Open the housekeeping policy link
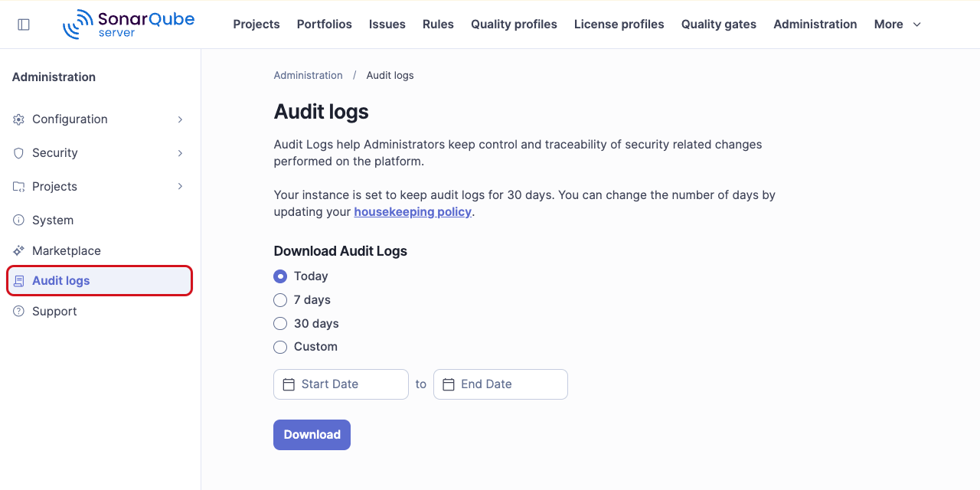Image resolution: width=980 pixels, height=490 pixels. coord(413,211)
